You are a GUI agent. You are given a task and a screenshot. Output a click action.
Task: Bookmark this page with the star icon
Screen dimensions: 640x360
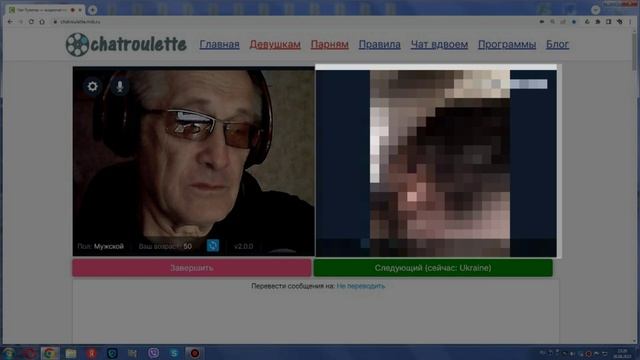(574, 22)
